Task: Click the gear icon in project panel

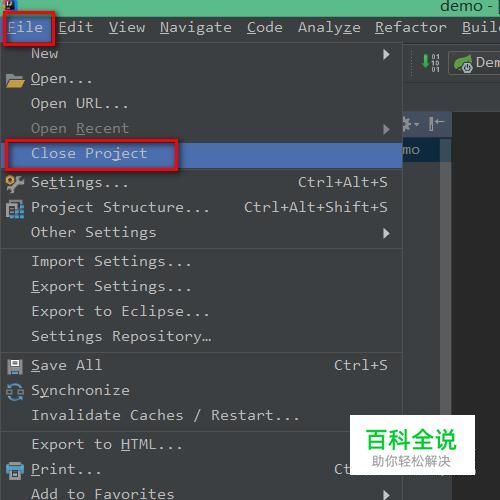Action: tap(409, 124)
